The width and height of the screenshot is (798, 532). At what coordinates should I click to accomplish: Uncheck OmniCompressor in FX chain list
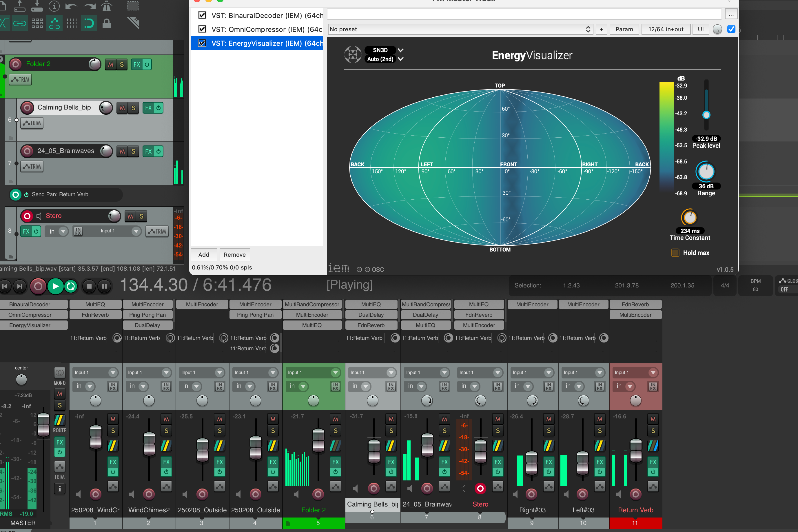[202, 29]
